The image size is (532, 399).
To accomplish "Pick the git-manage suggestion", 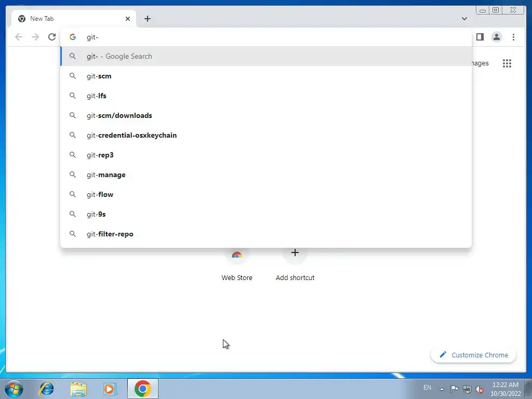I will (x=266, y=175).
